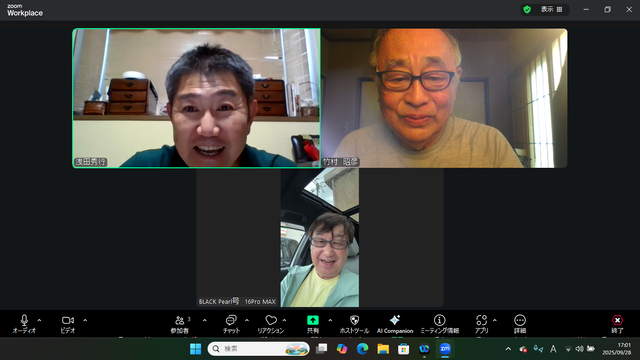Show Meeting Info icon
This screenshot has width=640, height=360.
coord(440,320)
